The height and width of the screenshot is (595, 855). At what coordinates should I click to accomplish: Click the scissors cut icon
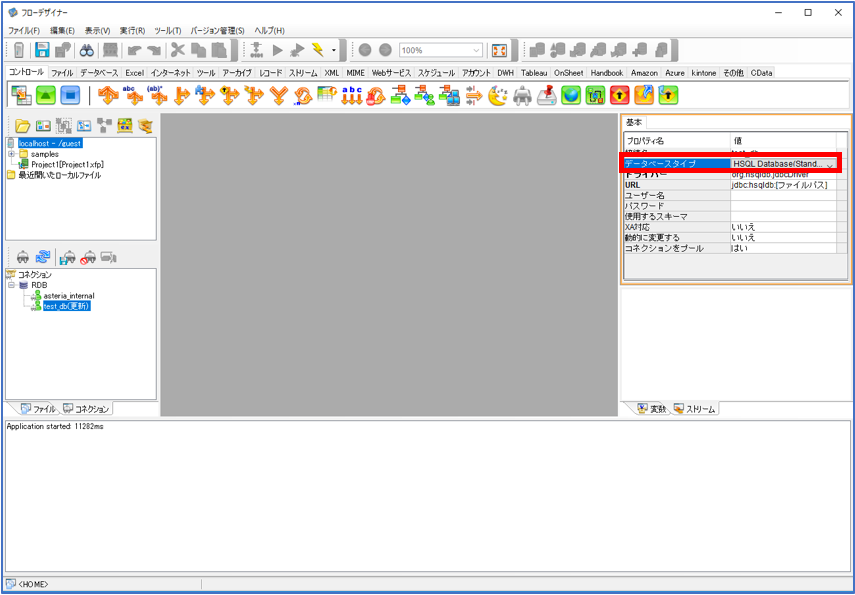click(x=178, y=50)
